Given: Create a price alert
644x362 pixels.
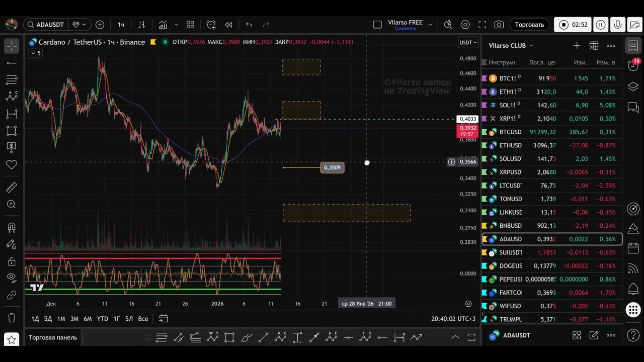Looking at the screenshot, I should [x=211, y=25].
